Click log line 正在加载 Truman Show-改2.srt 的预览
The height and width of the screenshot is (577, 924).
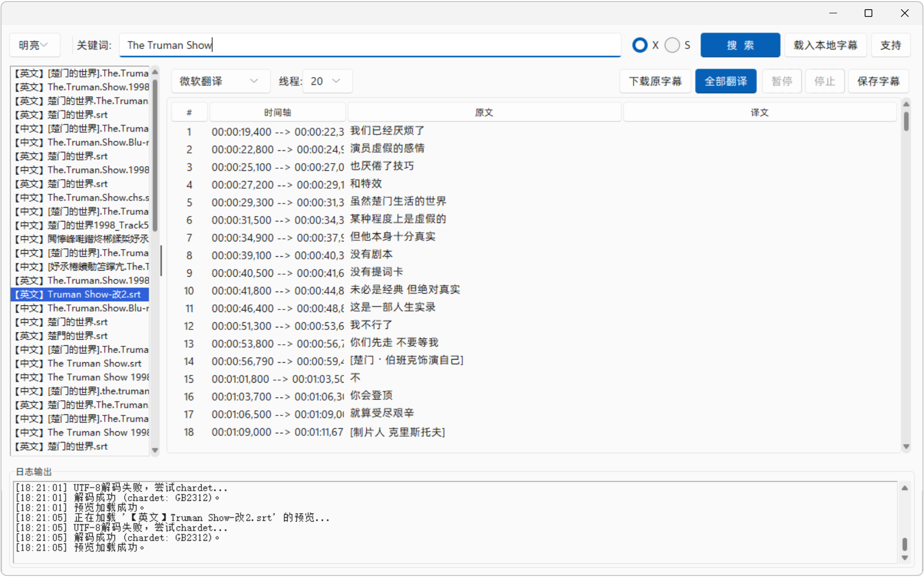tap(173, 518)
